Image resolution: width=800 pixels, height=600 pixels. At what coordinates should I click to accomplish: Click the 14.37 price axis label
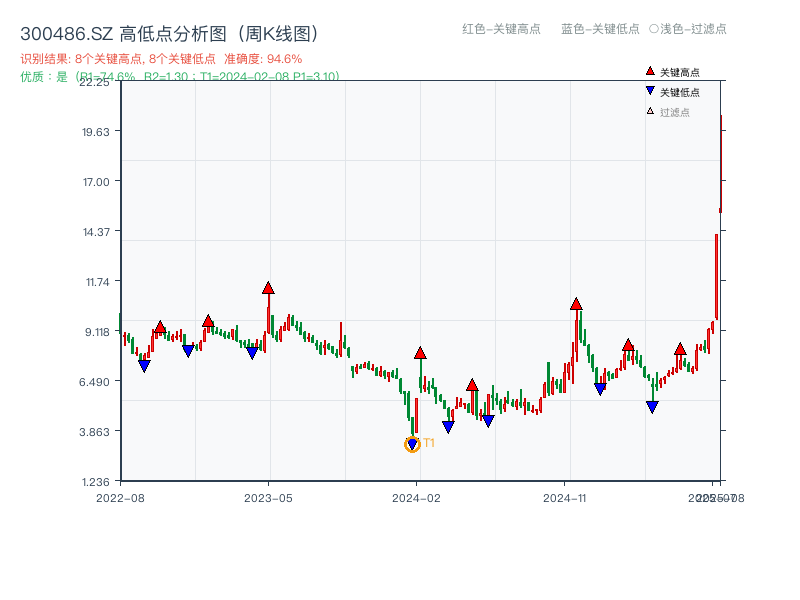coord(96,232)
